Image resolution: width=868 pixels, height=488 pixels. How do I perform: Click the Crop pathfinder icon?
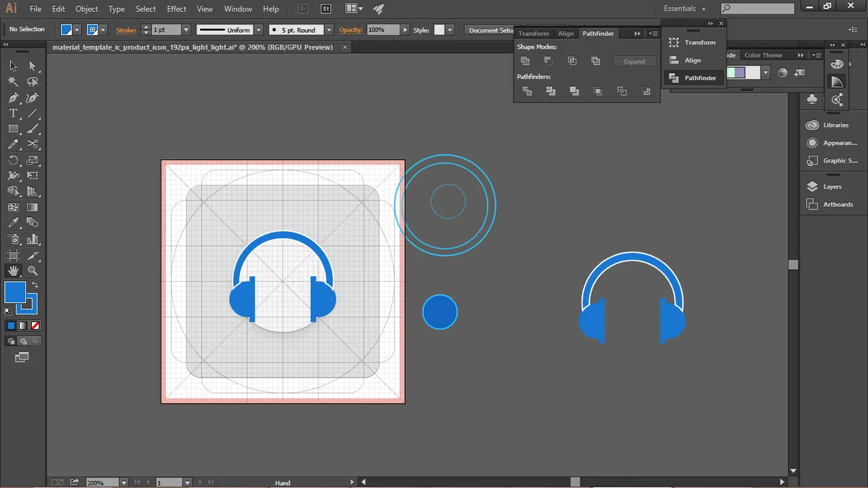598,91
